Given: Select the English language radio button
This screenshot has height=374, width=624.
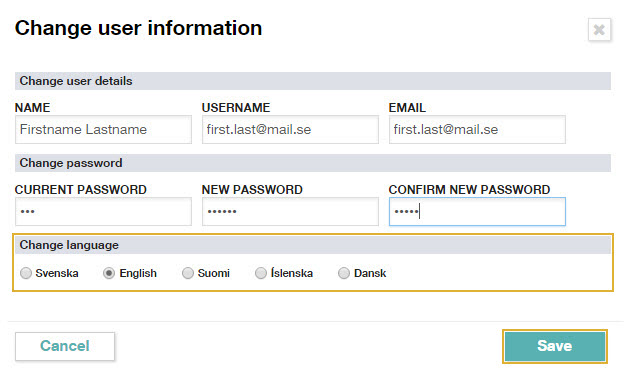Looking at the screenshot, I should 109,273.
